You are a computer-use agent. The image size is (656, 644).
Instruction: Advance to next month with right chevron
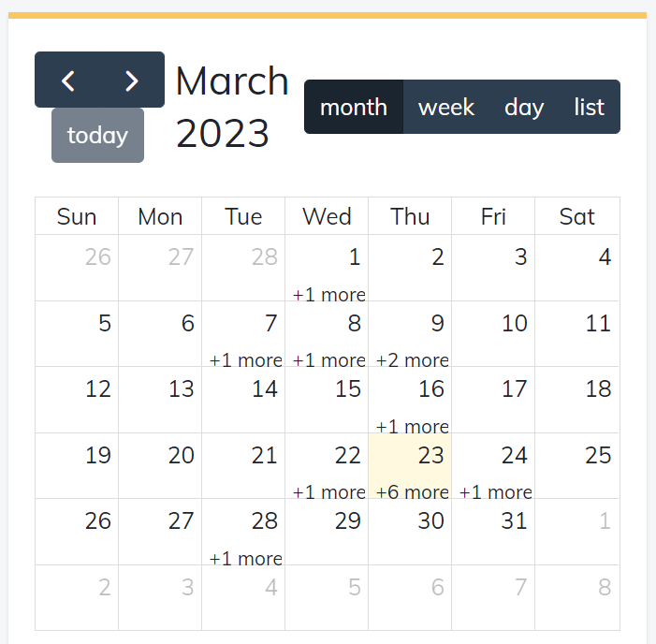pyautogui.click(x=132, y=80)
